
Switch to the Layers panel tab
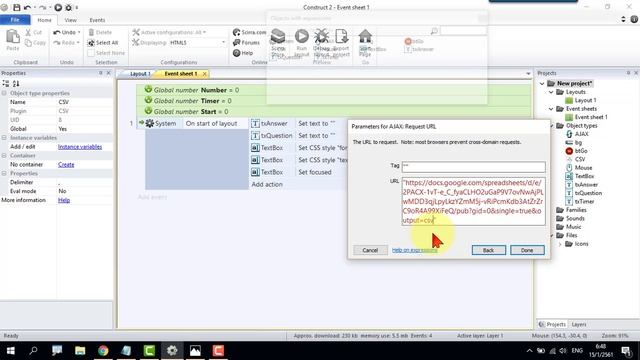point(579,324)
